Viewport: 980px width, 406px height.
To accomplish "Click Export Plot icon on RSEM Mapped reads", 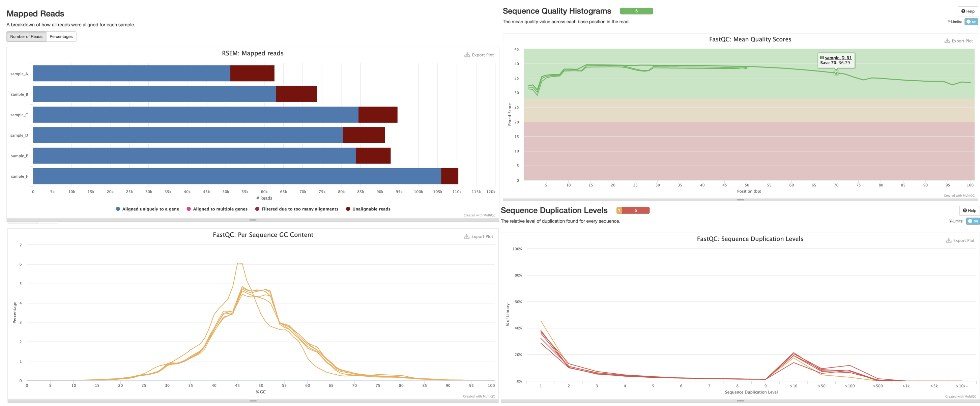I will coord(467,55).
